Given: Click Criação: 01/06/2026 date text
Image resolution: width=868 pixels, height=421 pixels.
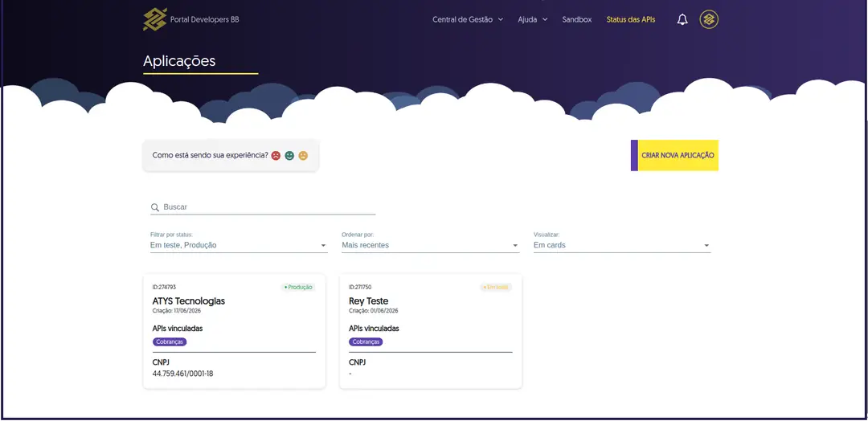Looking at the screenshot, I should 374,311.
